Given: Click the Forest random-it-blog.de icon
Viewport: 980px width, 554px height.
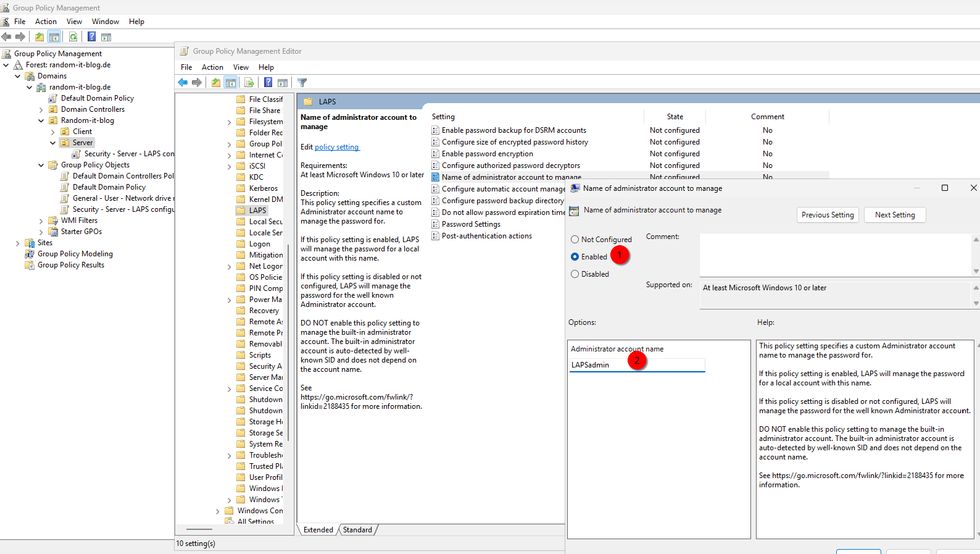Looking at the screenshot, I should point(19,65).
